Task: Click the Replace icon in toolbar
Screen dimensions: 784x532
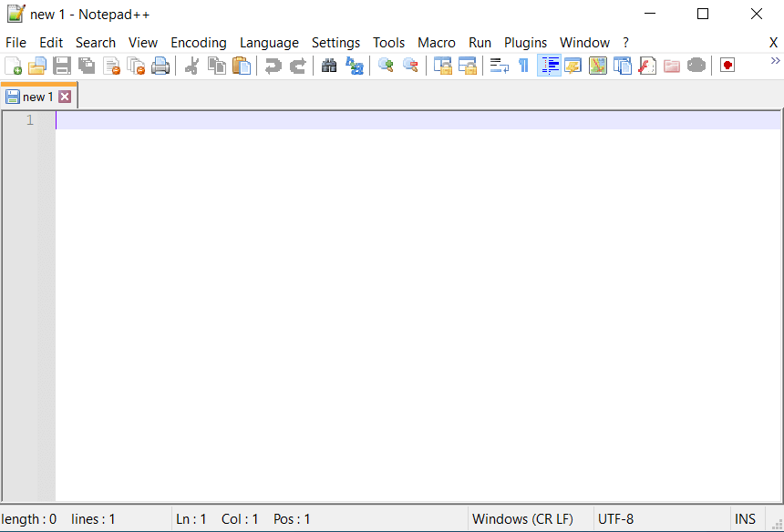Action: pos(355,66)
